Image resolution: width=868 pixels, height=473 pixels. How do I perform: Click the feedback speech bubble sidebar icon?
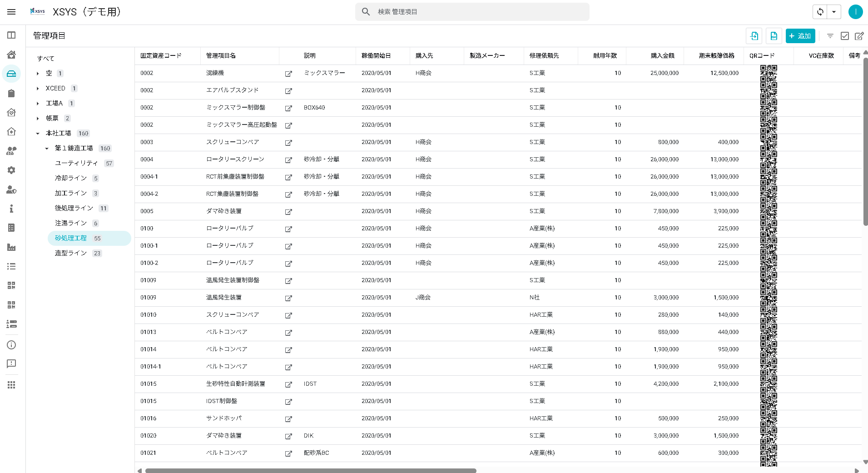pyautogui.click(x=11, y=363)
